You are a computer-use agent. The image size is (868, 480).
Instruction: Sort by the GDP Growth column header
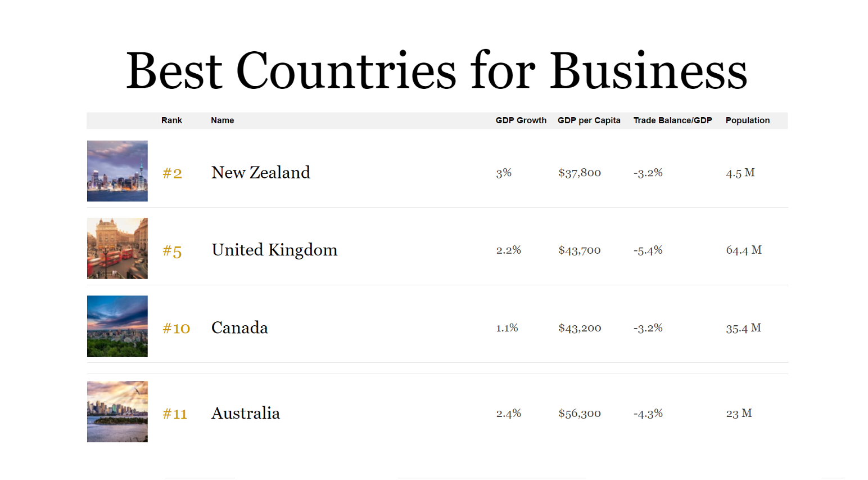pyautogui.click(x=521, y=120)
